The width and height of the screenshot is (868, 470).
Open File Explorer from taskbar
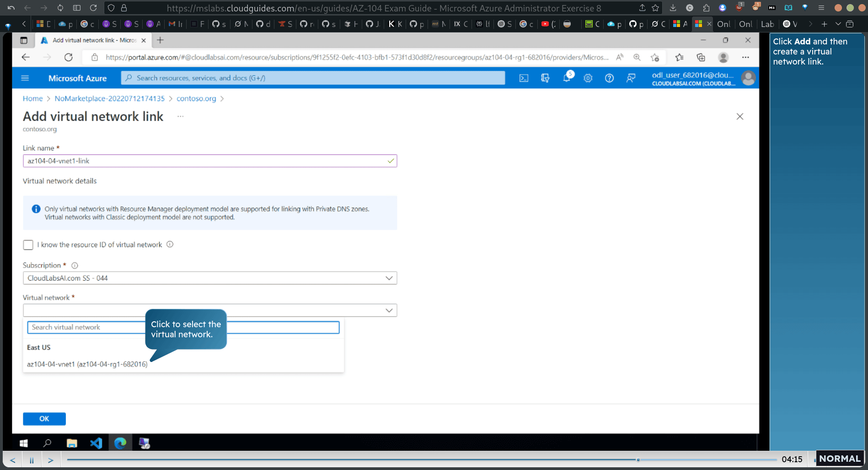pos(72,443)
